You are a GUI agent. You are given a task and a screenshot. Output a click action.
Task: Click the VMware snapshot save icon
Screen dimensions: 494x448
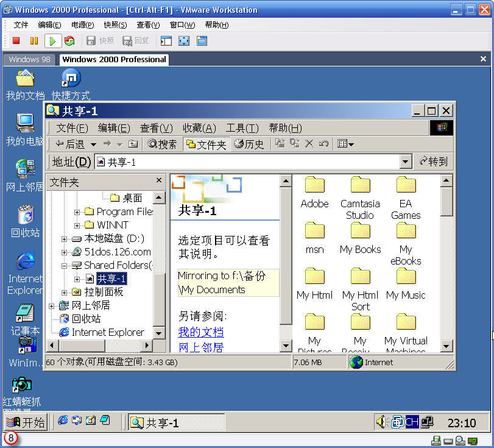(x=91, y=41)
